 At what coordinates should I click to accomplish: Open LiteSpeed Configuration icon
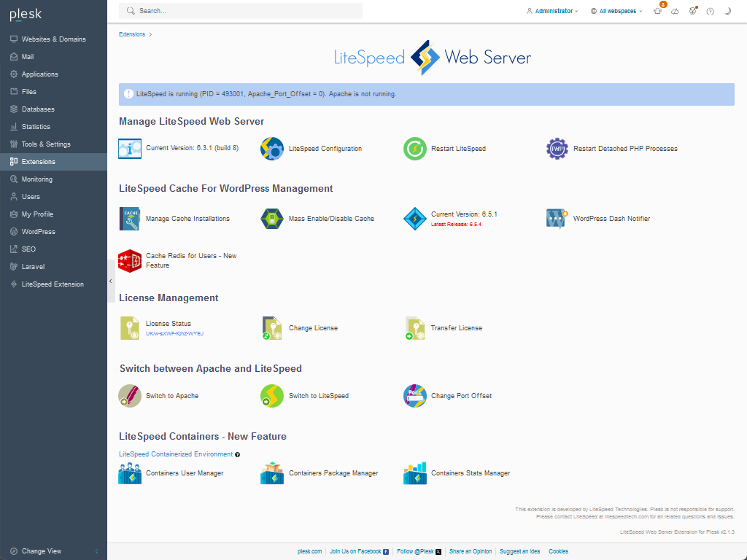[x=272, y=149]
